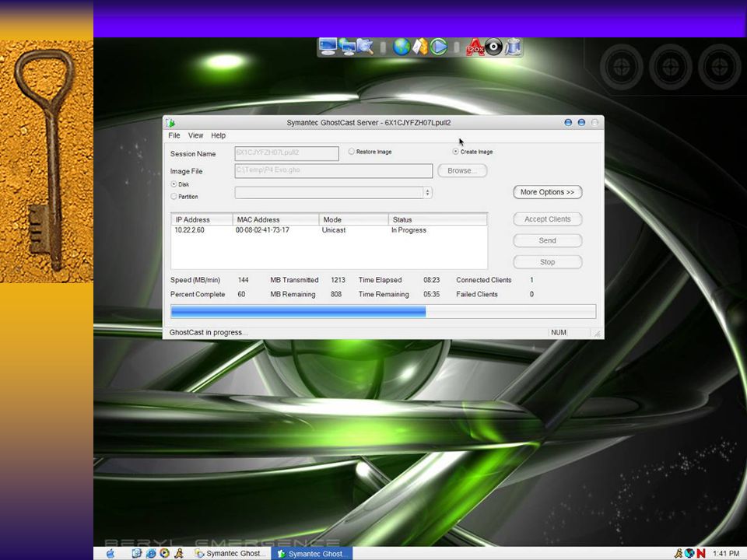Click the Apple start icon on the taskbar
Viewport: 747px width, 560px height.
tap(110, 553)
